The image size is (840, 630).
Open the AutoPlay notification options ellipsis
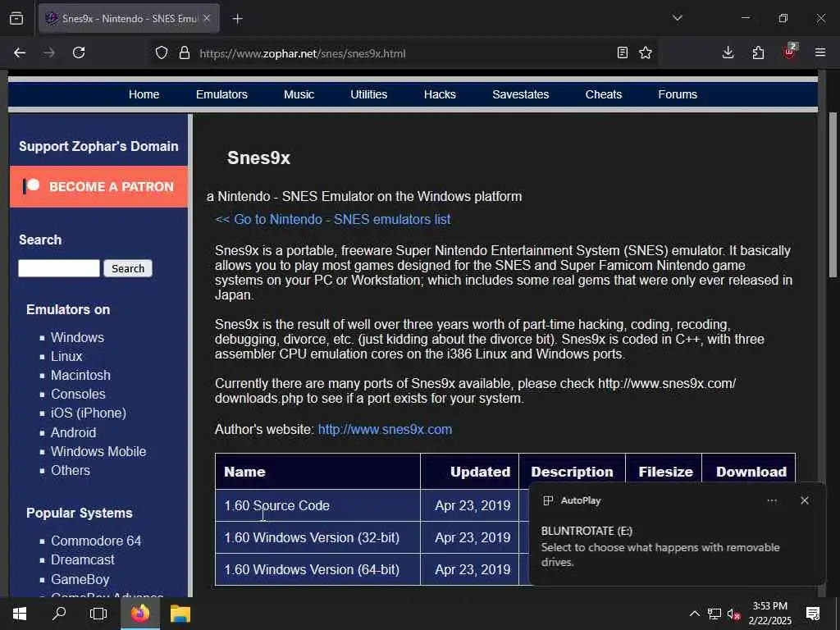point(771,500)
